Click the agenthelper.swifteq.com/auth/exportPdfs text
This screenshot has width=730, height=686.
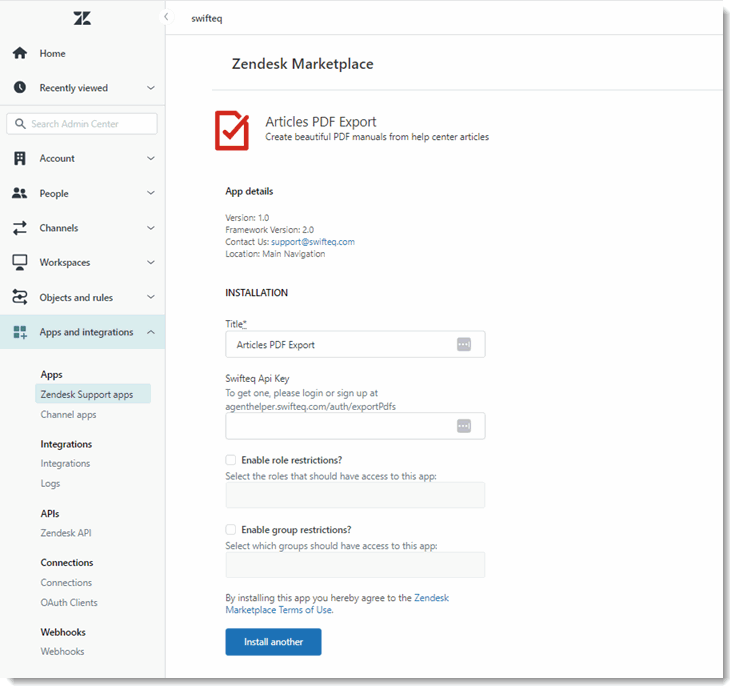(x=311, y=407)
